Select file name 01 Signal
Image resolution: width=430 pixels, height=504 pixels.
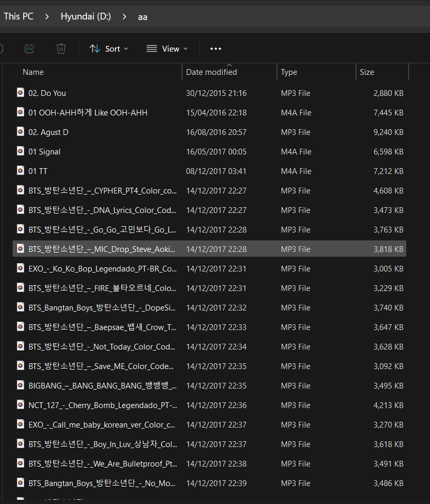(44, 152)
